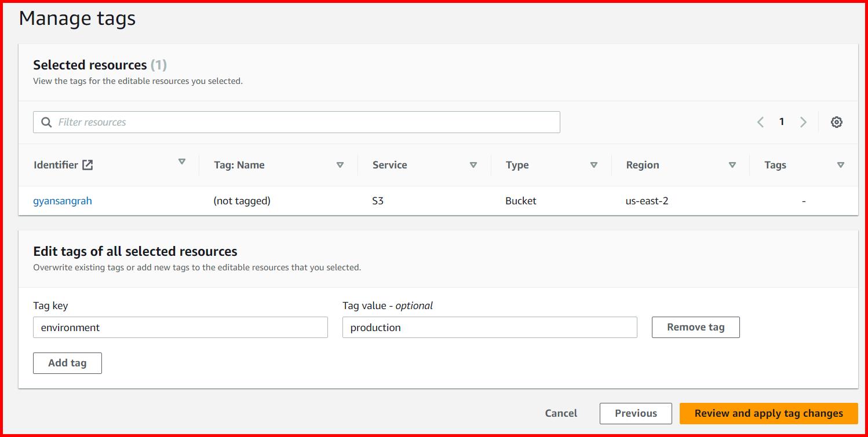Remove the environment tag row

click(x=695, y=327)
